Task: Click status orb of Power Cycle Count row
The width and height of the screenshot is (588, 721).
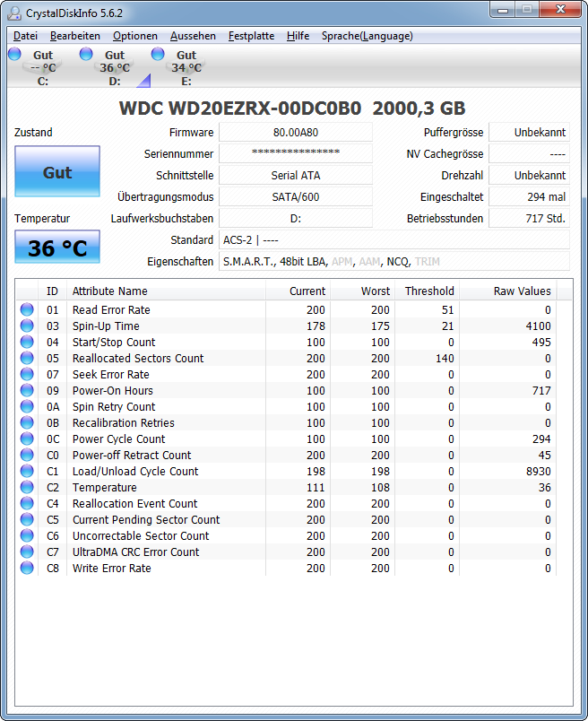Action: click(27, 439)
